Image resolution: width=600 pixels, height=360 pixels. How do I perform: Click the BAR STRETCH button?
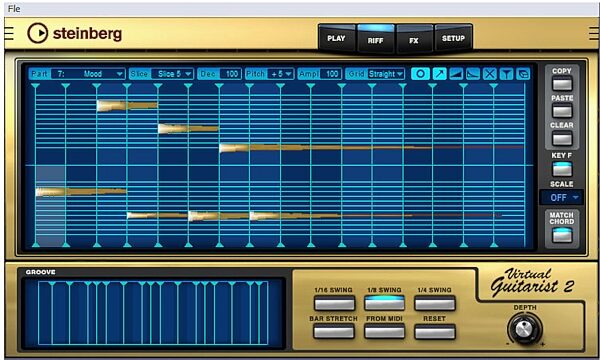334,331
